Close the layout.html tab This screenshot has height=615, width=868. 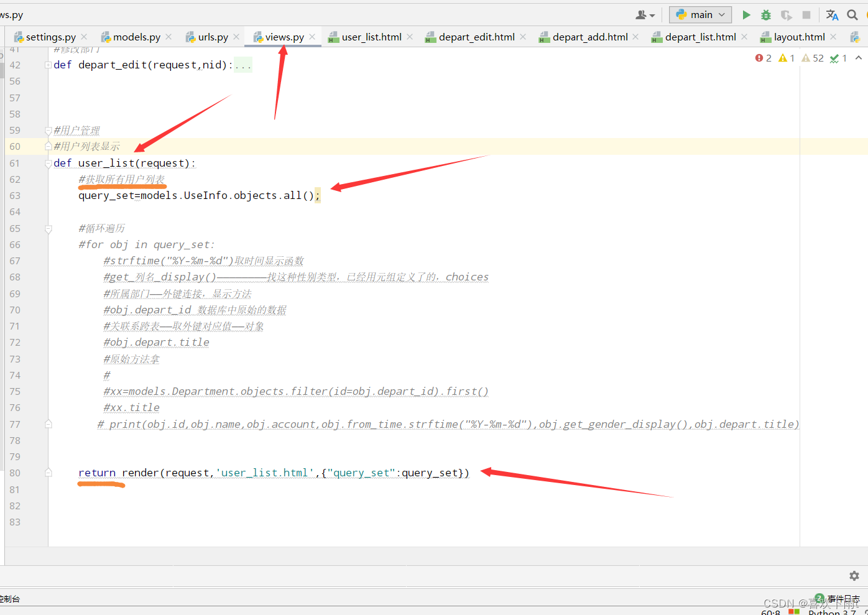pyautogui.click(x=833, y=37)
